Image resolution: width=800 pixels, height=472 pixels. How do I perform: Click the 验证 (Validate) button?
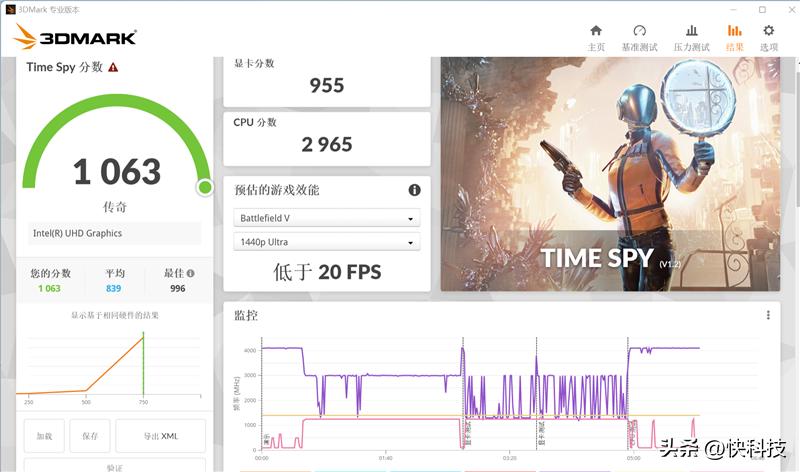[x=115, y=466]
